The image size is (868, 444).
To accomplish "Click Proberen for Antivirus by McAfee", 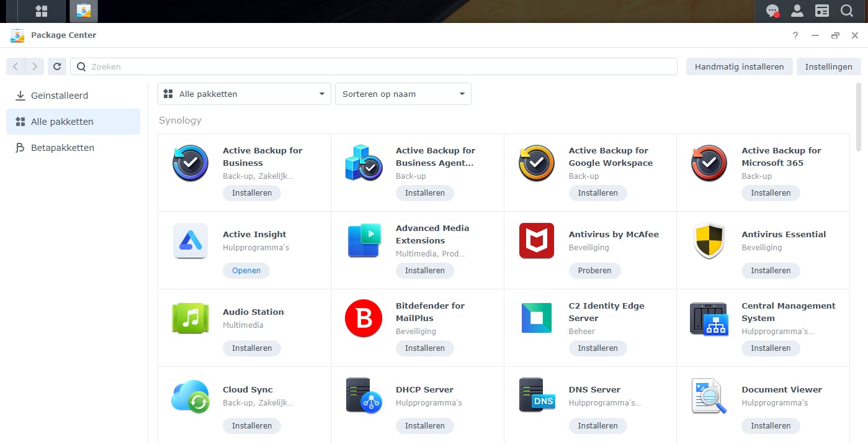I will pos(595,271).
